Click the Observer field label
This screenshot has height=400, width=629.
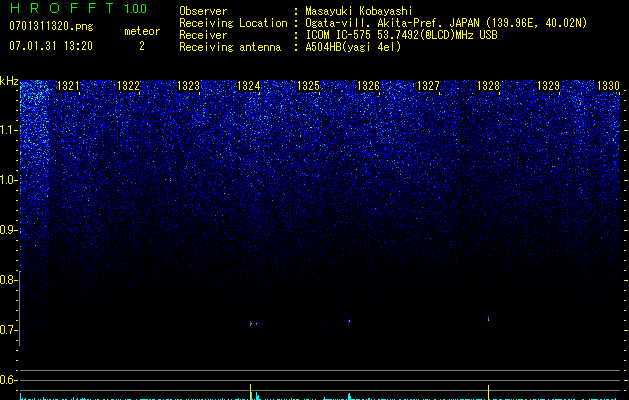[x=203, y=11]
